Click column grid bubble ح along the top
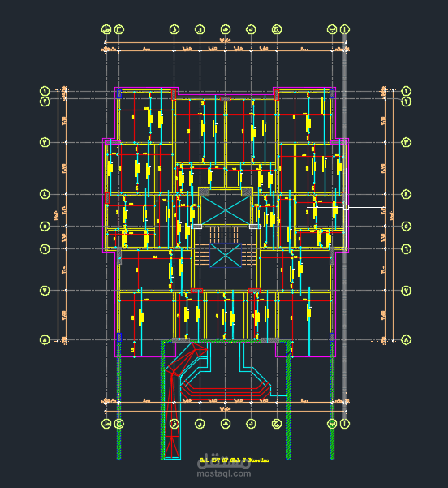The width and height of the screenshot is (448, 488). point(118,29)
